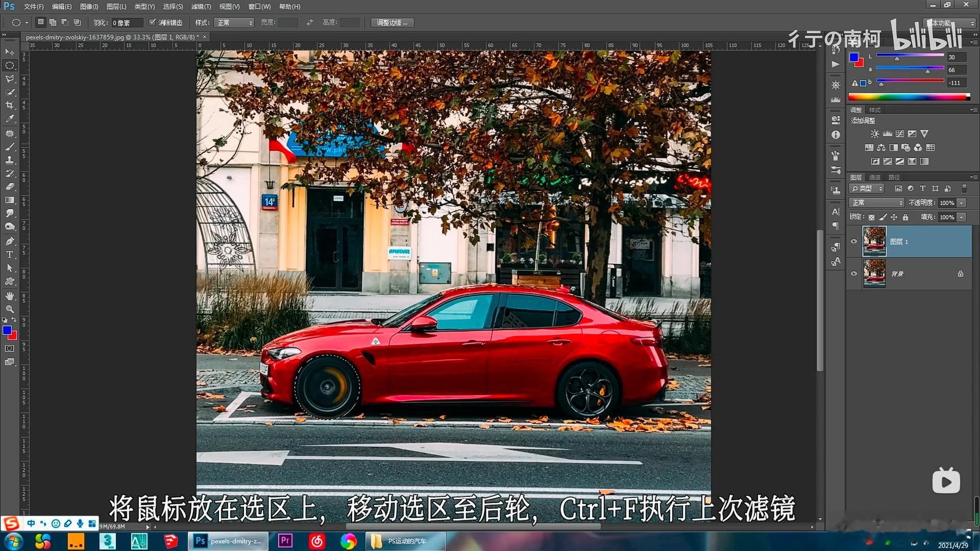This screenshot has width=980, height=551.
Task: Click the foreground color swatch in toolbar
Action: coord(7,330)
